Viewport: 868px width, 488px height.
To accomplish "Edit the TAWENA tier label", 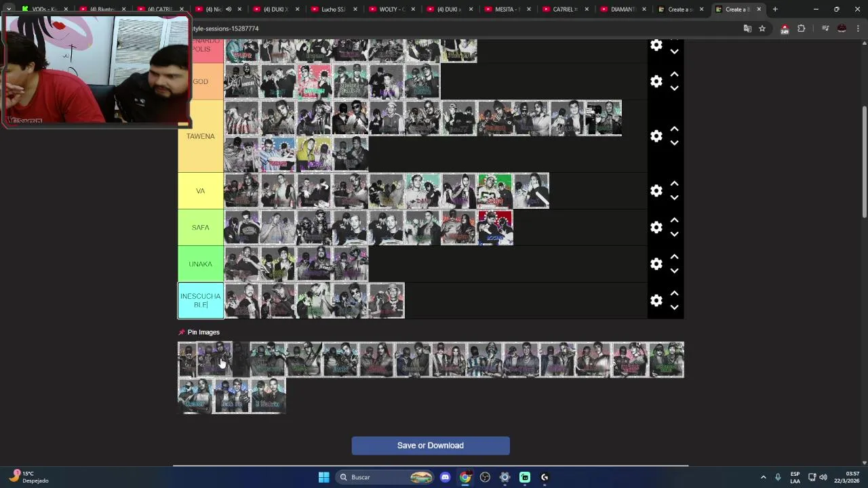I will click(x=201, y=136).
